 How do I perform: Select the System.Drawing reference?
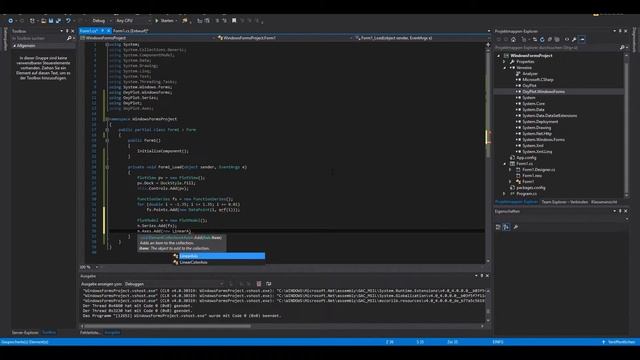(536, 128)
